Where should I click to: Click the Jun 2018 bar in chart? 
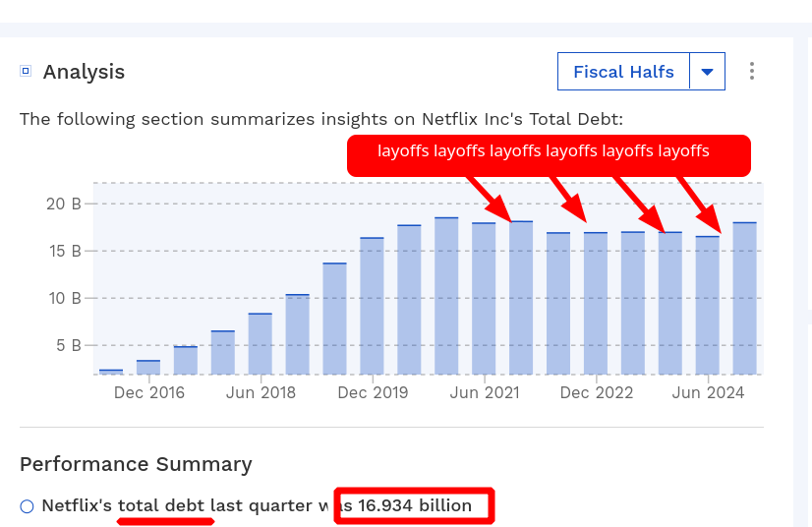(261, 343)
